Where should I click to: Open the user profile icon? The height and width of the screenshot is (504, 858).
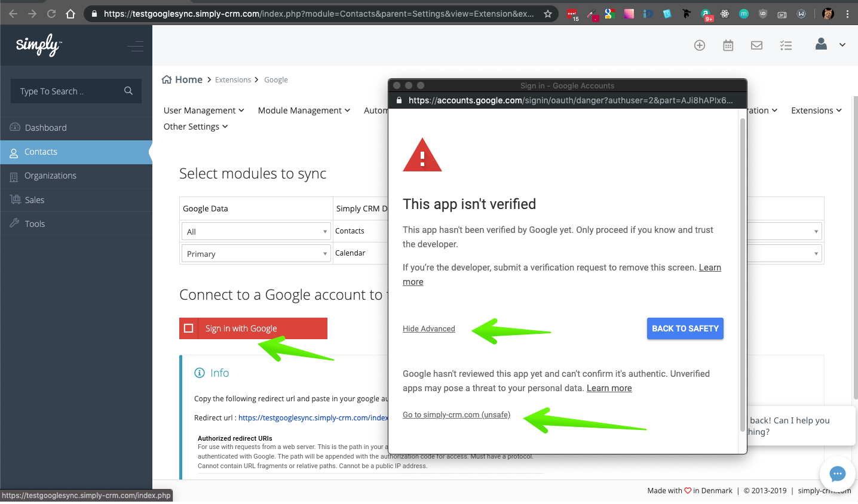coord(821,44)
